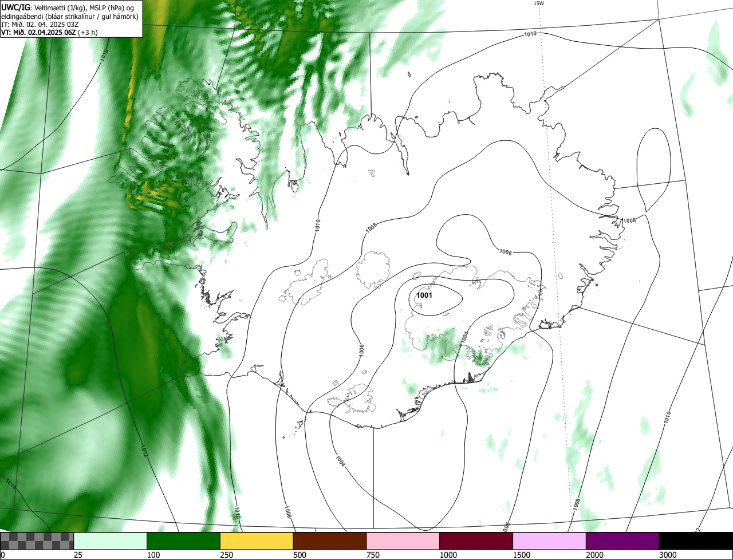The image size is (733, 560).
Task: Click the 1014 isobar label
Action: pos(10,483)
